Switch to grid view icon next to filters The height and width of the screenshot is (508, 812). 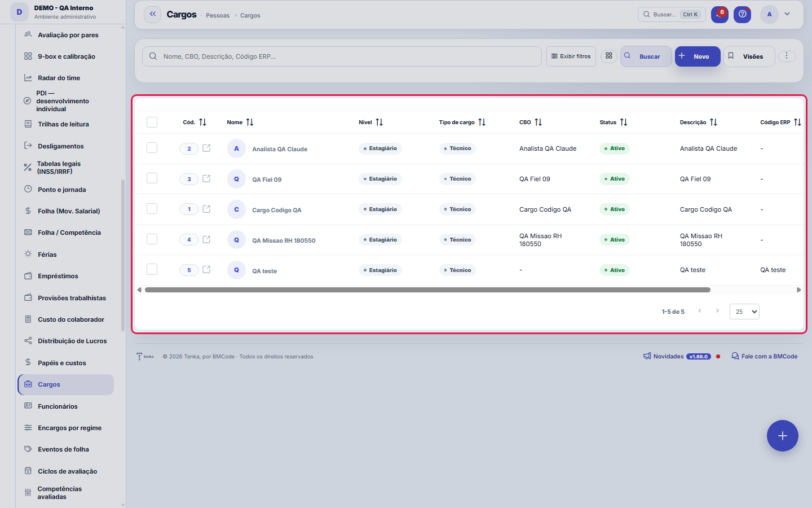[609, 56]
